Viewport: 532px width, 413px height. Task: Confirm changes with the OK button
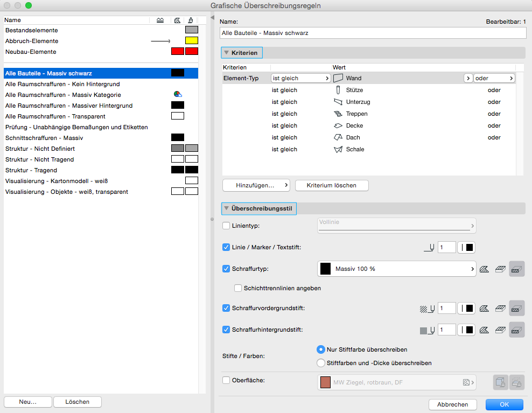coord(504,404)
